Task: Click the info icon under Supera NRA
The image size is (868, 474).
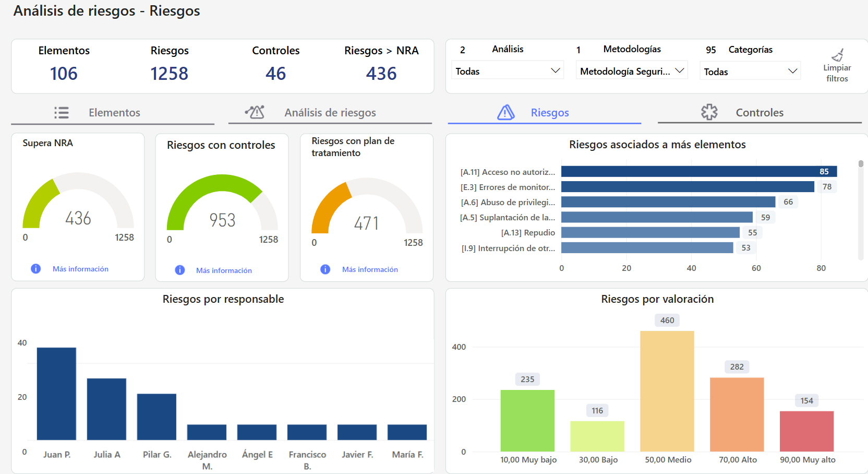Action: pyautogui.click(x=35, y=269)
